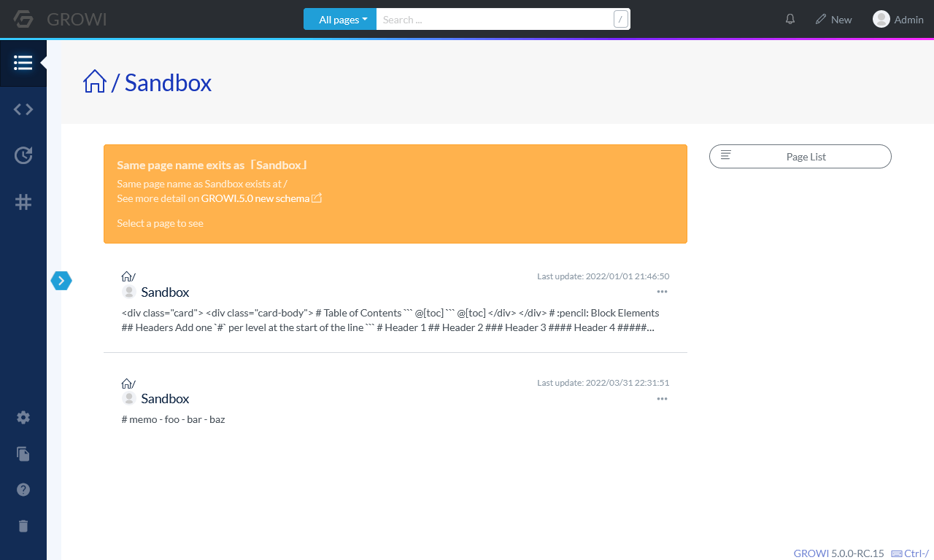Open the Page List button

[800, 156]
